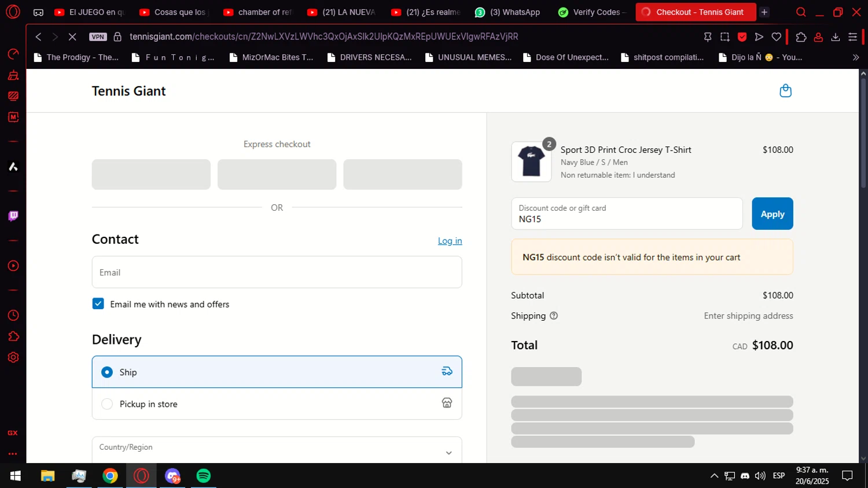Open the Opera GX main menu logo

tap(13, 12)
